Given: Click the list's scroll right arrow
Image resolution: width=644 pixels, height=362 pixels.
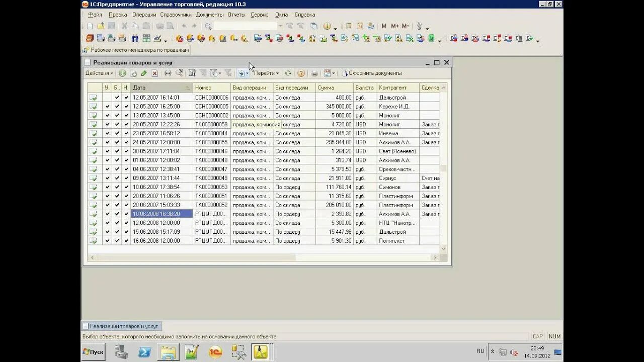Looking at the screenshot, I should click(x=436, y=257).
